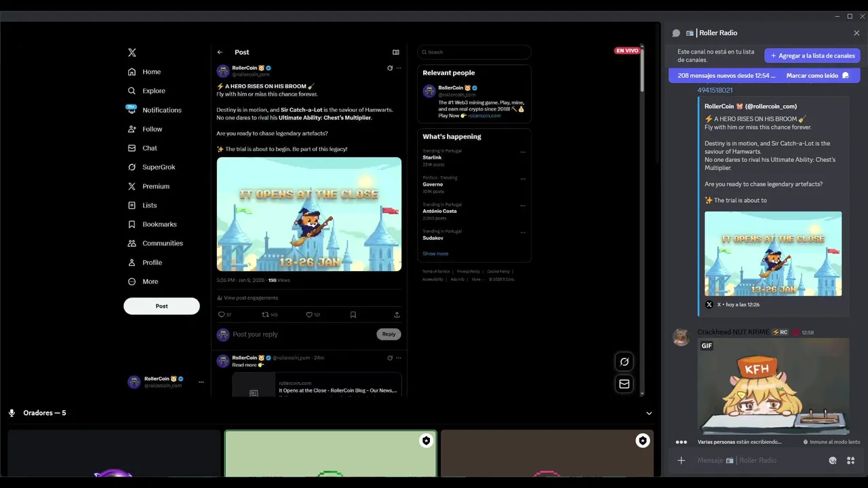Click Show more under What's happening
This screenshot has width=868, height=488.
pos(435,253)
